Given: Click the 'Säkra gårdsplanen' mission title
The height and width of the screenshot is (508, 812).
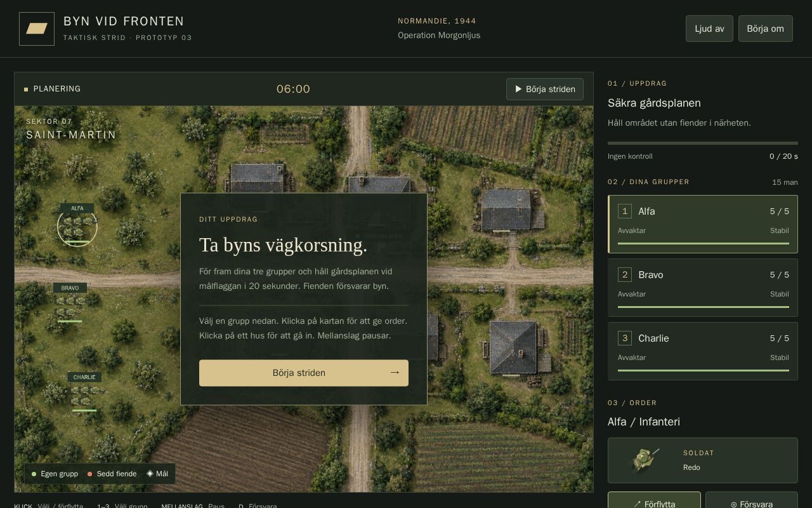Looking at the screenshot, I should pyautogui.click(x=654, y=103).
